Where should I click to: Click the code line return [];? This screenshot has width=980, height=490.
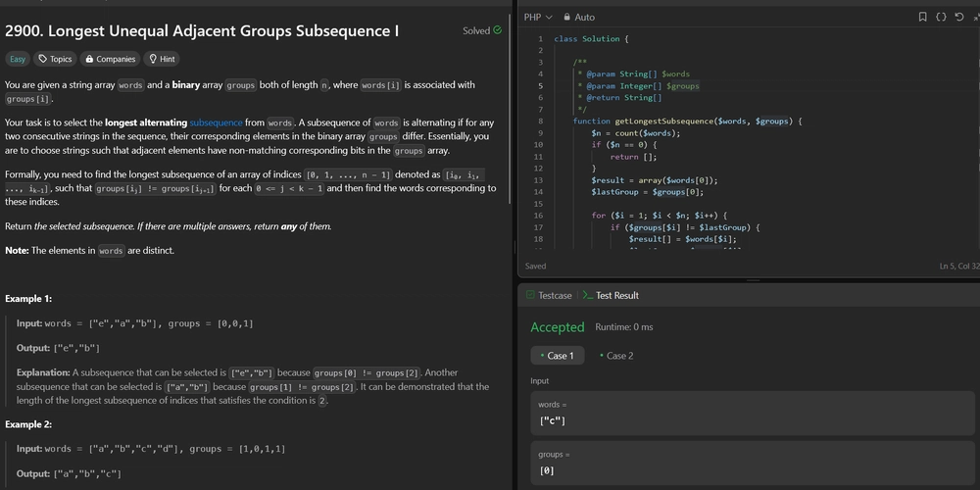[x=633, y=156]
